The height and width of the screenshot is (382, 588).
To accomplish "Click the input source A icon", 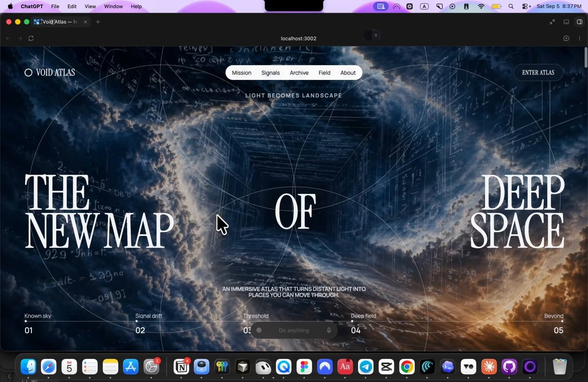I will point(424,6).
